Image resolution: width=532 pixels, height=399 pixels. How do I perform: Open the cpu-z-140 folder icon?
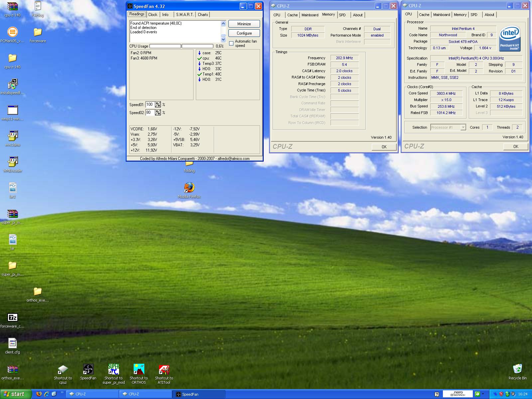tap(12, 61)
